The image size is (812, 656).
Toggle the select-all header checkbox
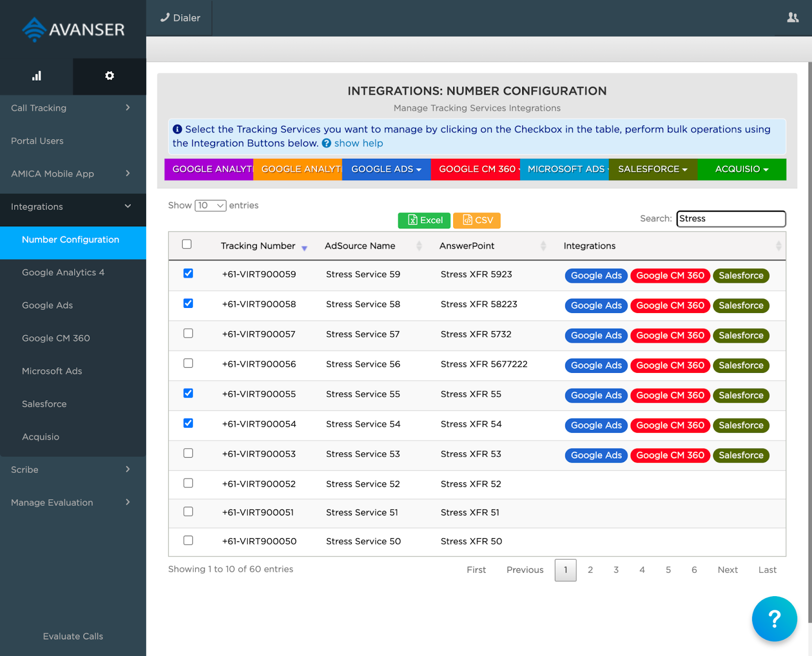click(187, 244)
